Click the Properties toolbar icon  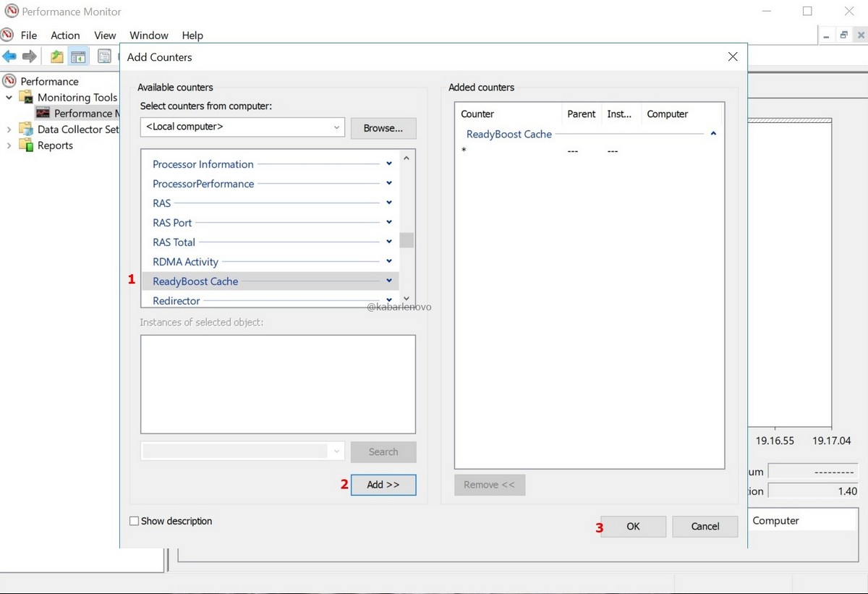tap(104, 56)
